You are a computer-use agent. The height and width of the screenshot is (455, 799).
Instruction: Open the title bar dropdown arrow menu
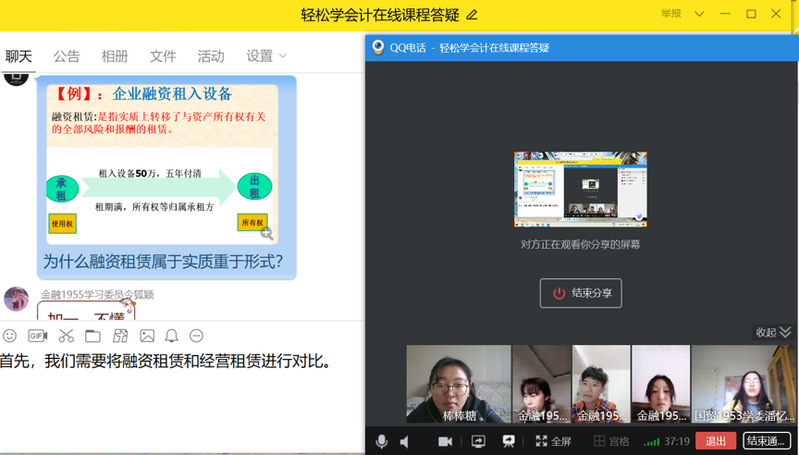point(699,14)
